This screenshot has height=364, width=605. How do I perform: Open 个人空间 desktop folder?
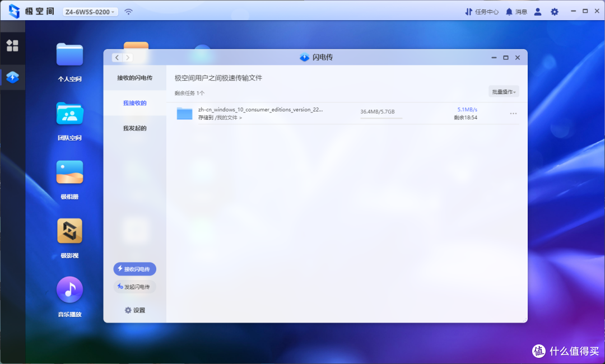click(69, 54)
